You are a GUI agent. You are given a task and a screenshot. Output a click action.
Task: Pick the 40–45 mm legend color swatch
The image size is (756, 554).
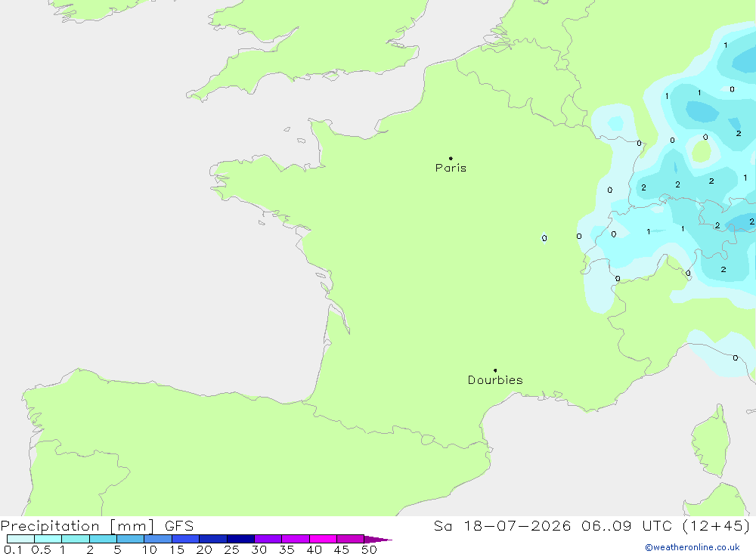[x=323, y=539]
